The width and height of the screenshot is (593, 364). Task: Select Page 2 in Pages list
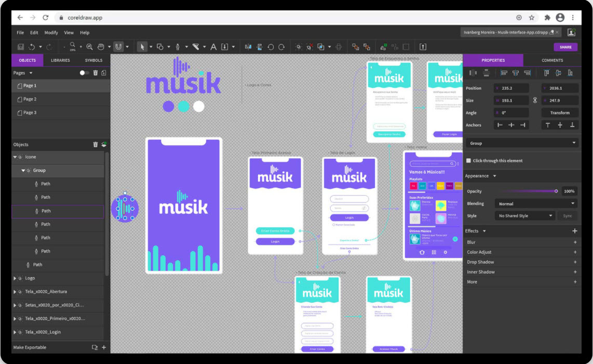(x=61, y=99)
